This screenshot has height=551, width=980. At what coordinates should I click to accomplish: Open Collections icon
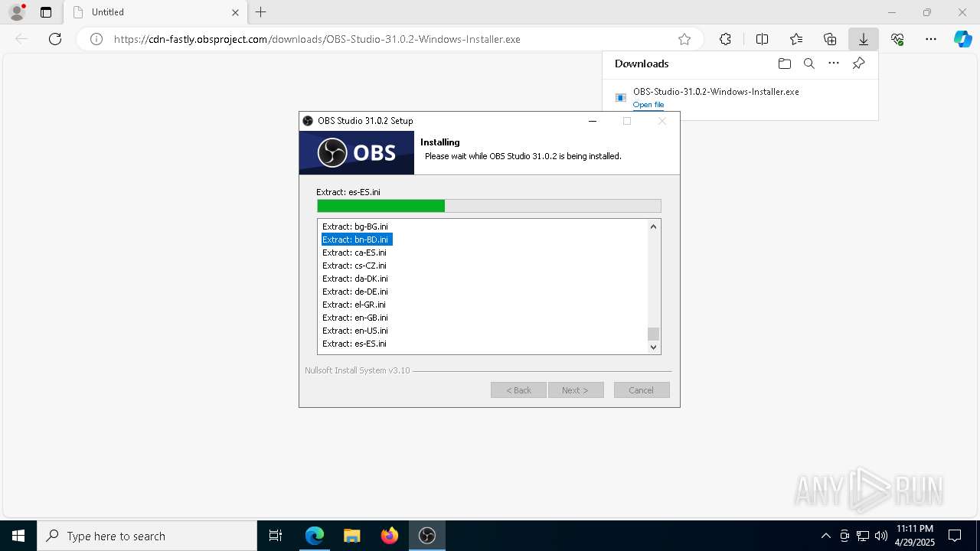point(830,39)
